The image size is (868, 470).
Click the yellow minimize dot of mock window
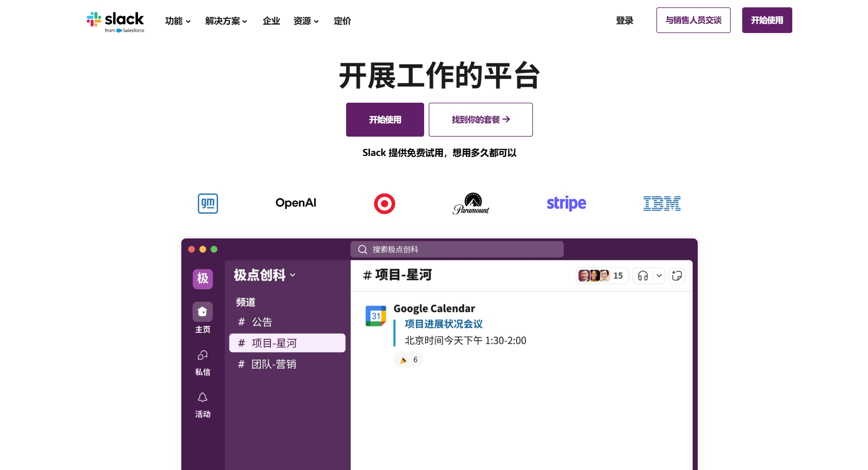click(202, 249)
